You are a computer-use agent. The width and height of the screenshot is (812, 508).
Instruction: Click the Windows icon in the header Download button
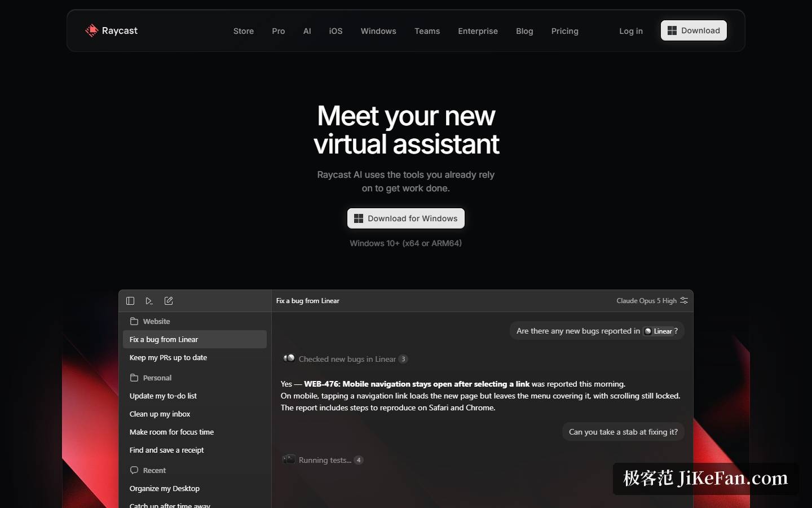click(x=672, y=30)
